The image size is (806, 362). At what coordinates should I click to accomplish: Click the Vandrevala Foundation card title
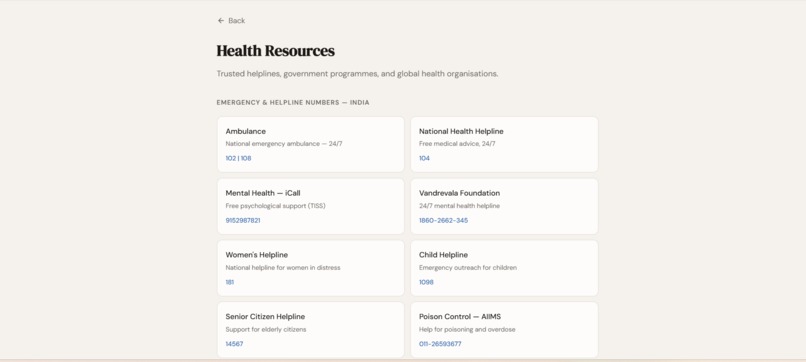[x=459, y=193]
